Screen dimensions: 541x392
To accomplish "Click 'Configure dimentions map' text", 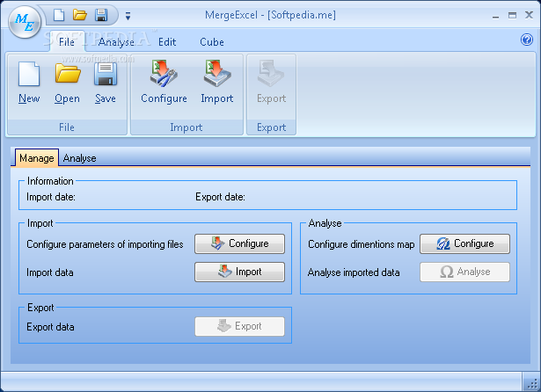I will click(x=361, y=244).
